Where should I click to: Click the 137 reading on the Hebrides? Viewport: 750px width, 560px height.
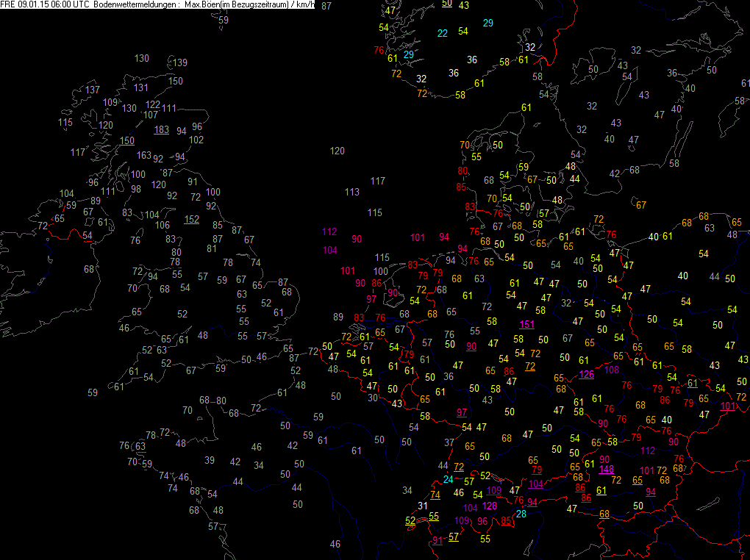point(93,90)
